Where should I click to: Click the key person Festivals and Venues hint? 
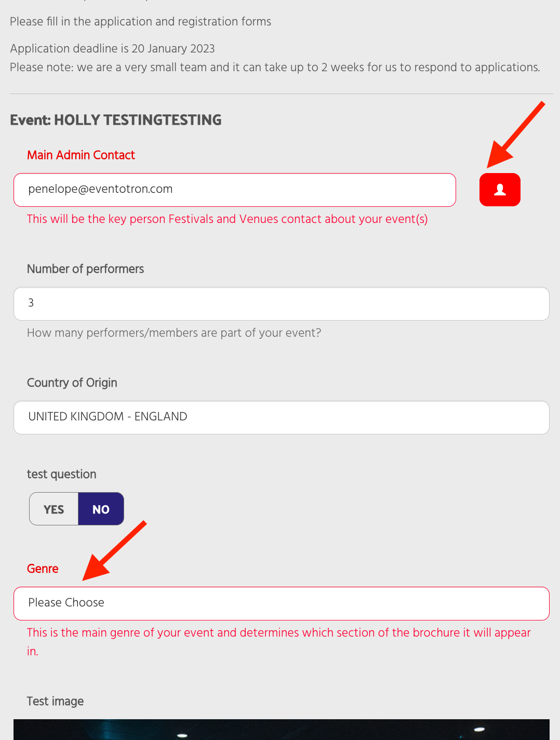click(228, 219)
